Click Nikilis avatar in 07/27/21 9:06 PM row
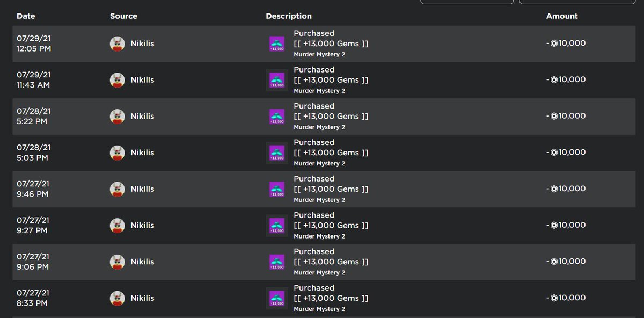644x318 pixels. (x=118, y=262)
